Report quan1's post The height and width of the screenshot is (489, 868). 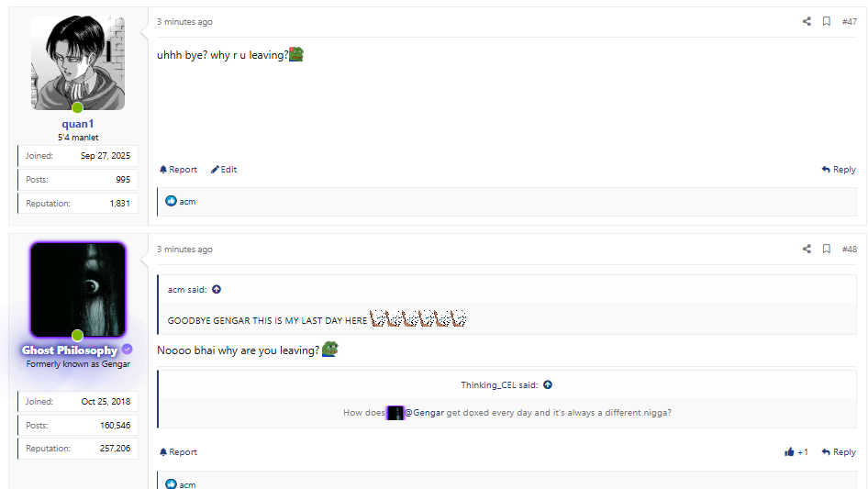click(x=178, y=170)
